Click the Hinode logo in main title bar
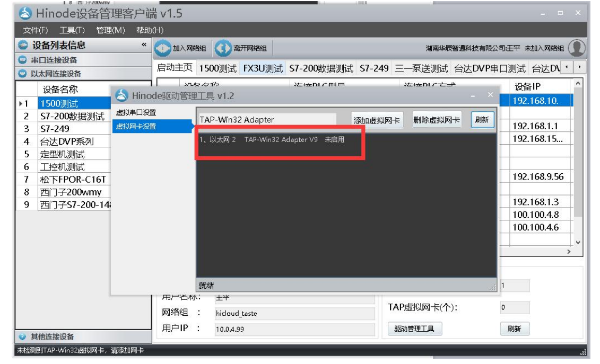Screen dimensions: 600x364 (25, 13)
